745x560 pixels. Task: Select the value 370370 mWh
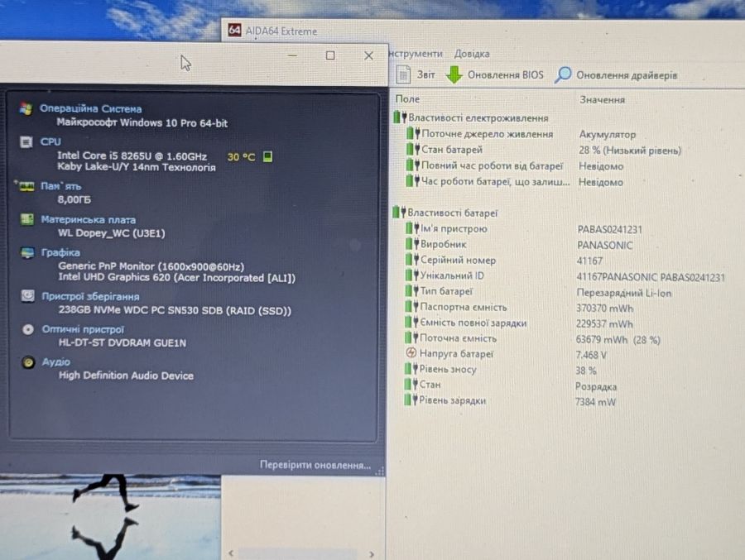click(604, 309)
